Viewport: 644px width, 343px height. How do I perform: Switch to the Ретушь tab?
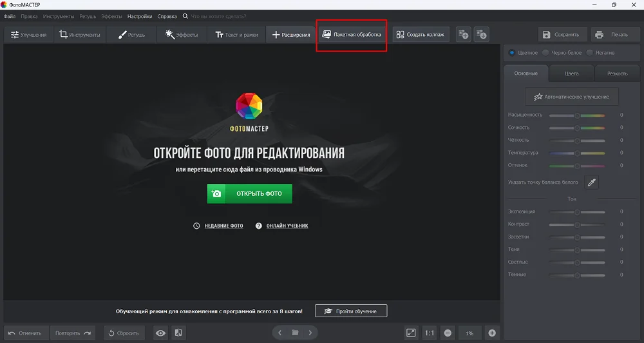[x=131, y=35]
